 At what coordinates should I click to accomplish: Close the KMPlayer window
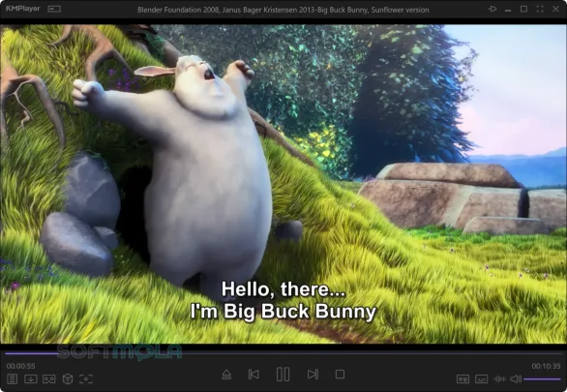555,9
